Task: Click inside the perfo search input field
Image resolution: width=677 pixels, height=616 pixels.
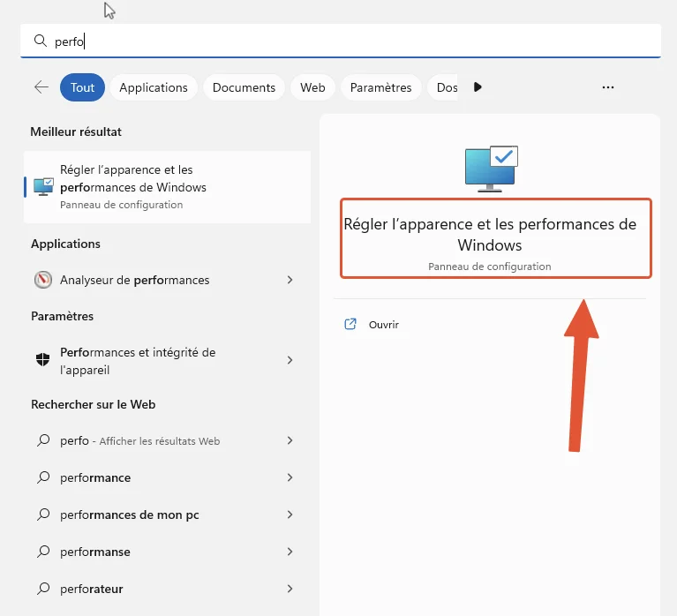Action: 340,41
